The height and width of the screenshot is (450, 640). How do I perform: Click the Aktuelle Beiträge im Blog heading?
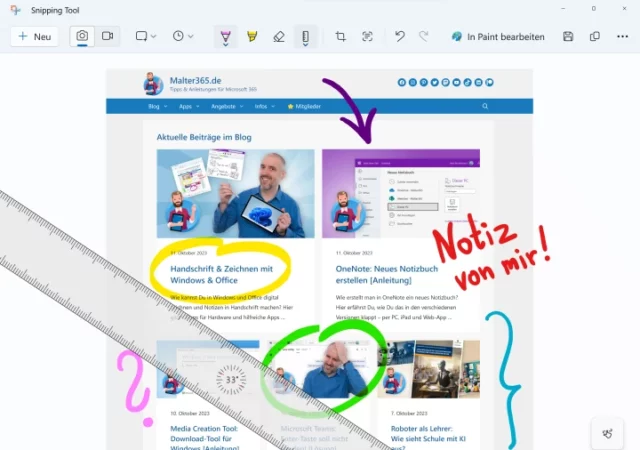point(204,137)
